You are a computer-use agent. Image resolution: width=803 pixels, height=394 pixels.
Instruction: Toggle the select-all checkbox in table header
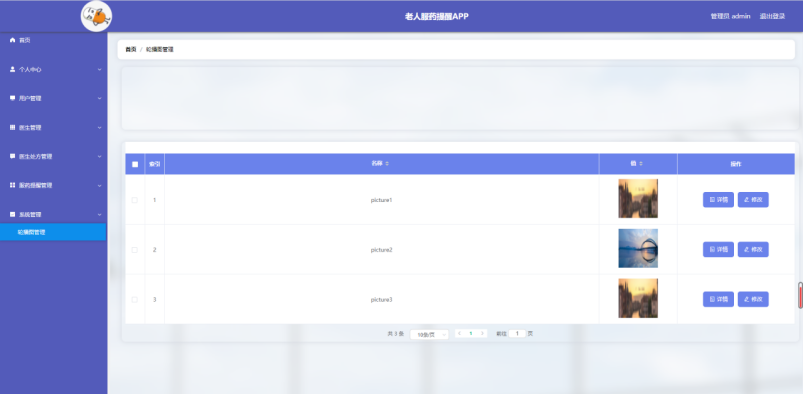135,164
